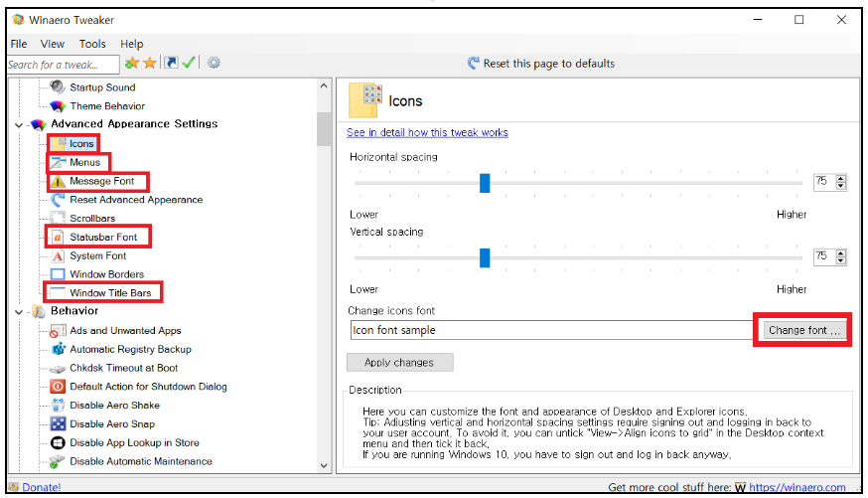Screen dimensions: 868x498
Task: Click tree scrollbar down arrow
Action: coord(324,466)
